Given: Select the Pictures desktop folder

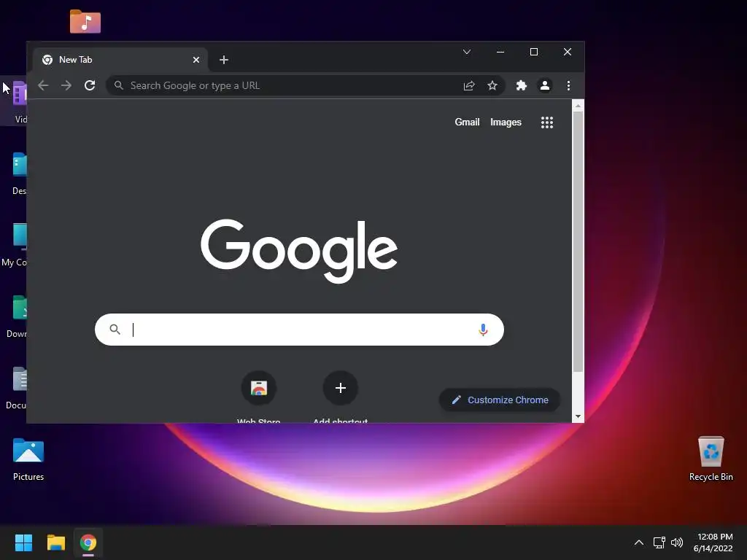Looking at the screenshot, I should 28,459.
